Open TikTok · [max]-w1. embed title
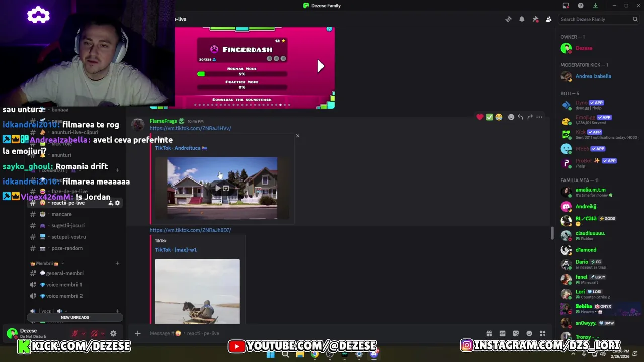Viewport: 644px width, 362px height. [x=176, y=250]
